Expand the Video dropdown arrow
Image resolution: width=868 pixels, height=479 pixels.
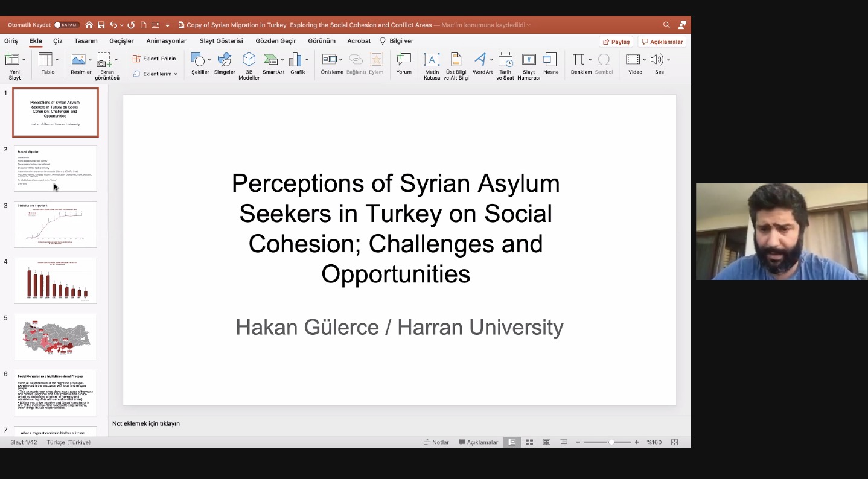(x=644, y=60)
